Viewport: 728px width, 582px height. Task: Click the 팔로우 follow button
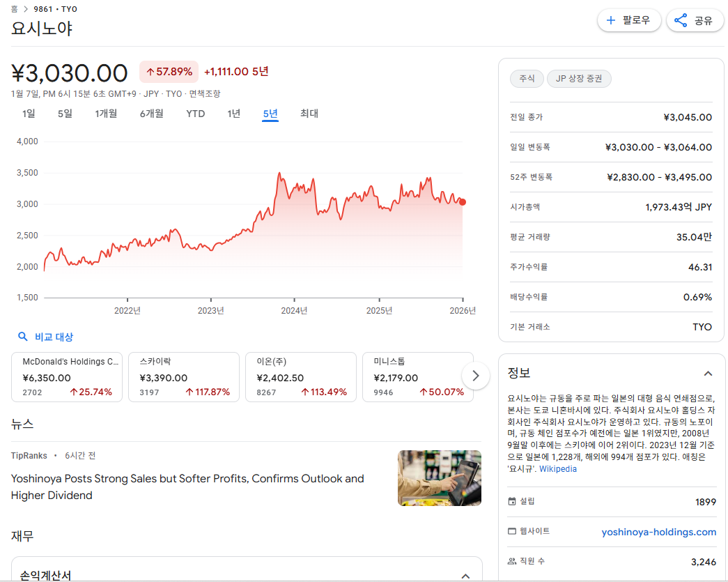coord(628,20)
